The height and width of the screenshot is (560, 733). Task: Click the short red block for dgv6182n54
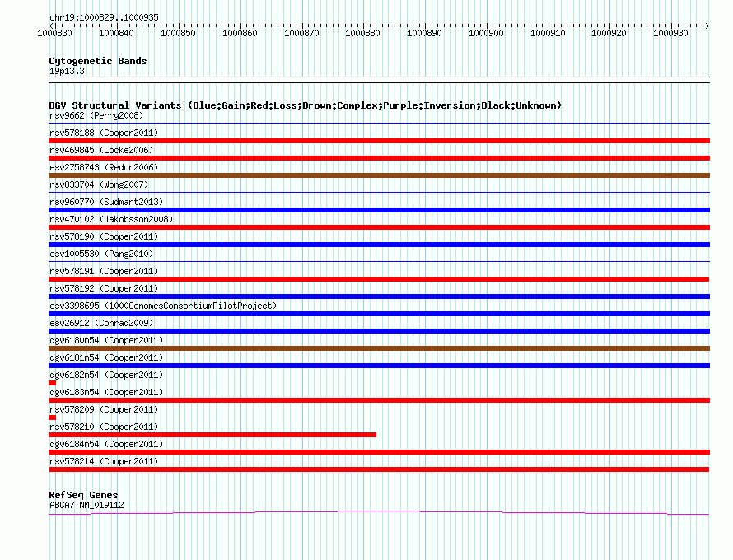53,383
